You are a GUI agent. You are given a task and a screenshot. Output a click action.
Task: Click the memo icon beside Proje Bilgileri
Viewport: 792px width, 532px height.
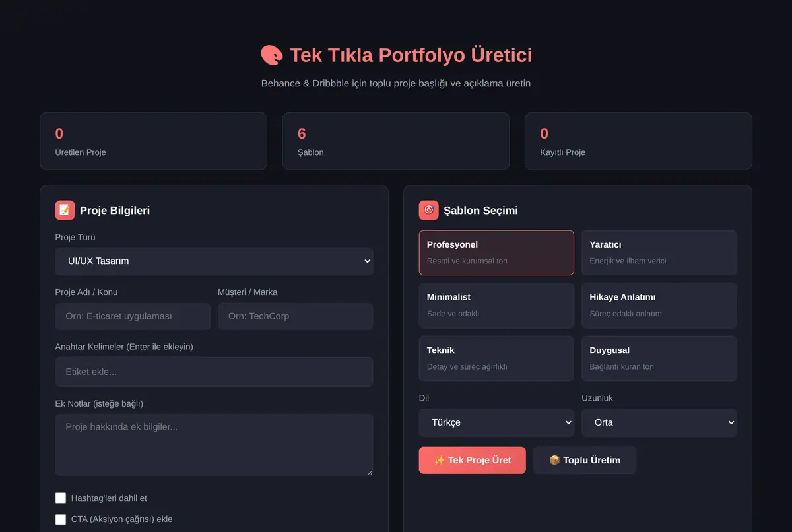[x=65, y=210]
